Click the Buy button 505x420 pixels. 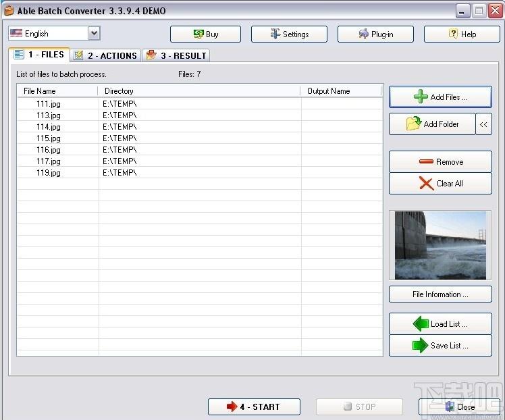point(205,34)
